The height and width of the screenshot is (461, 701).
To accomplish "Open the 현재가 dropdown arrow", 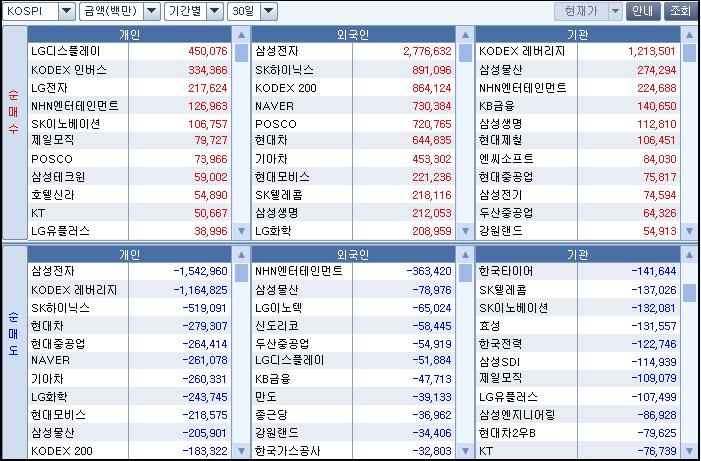I will click(616, 11).
